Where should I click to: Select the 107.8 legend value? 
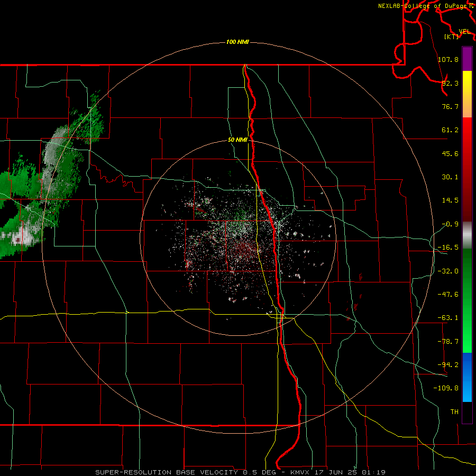pyautogui.click(x=448, y=59)
